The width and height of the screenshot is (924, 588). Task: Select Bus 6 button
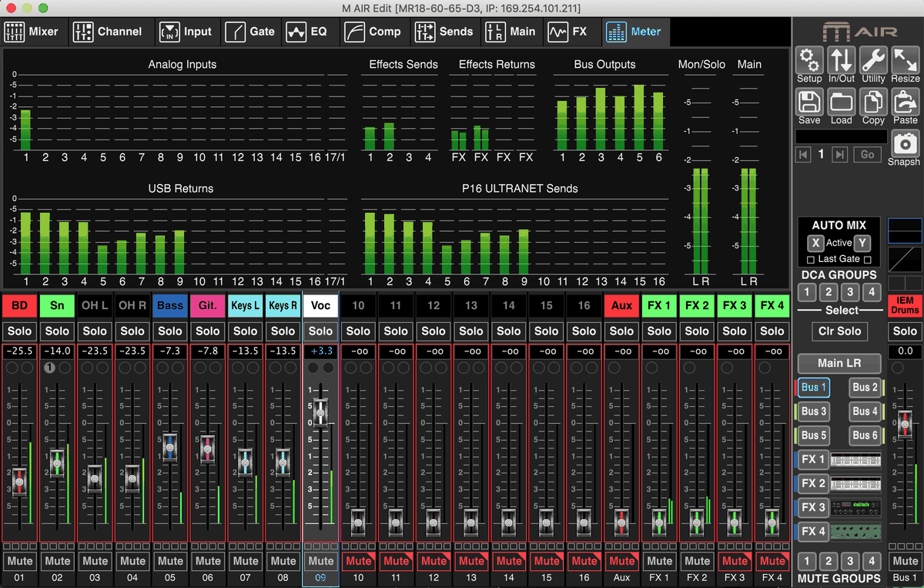[x=865, y=435]
